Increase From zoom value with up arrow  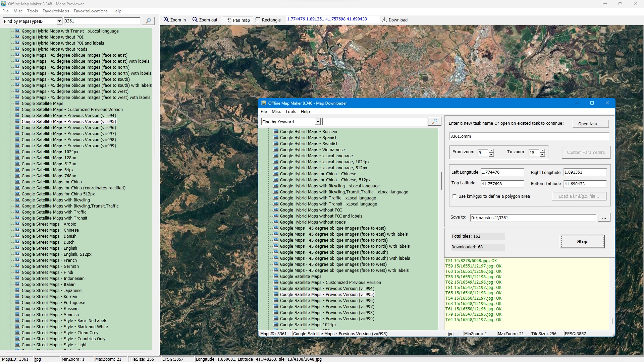pyautogui.click(x=491, y=150)
